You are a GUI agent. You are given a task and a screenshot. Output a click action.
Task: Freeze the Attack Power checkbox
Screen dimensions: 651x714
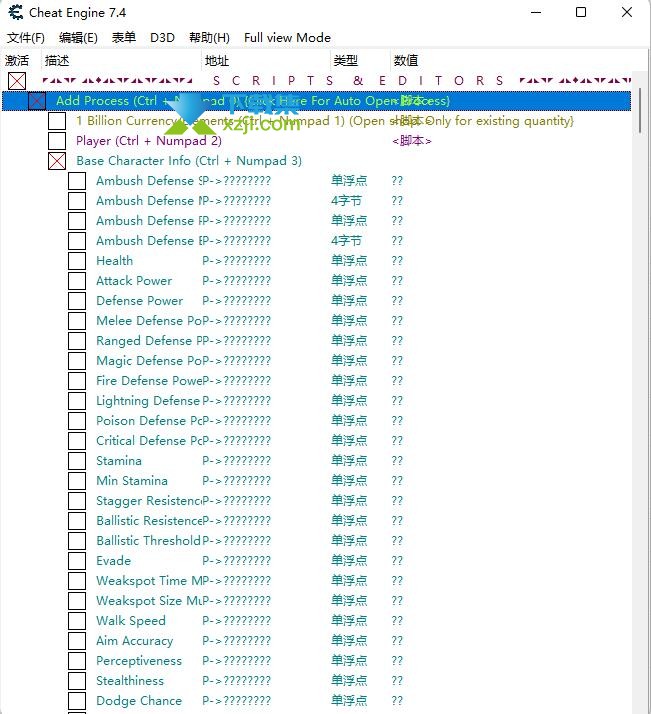77,281
